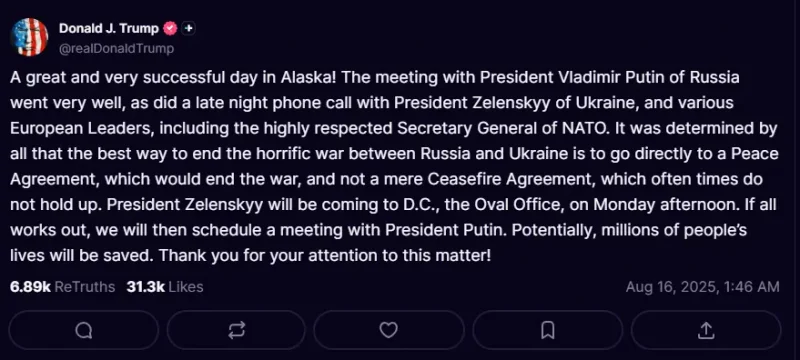Click the reply speech bubble icon
Image resolution: width=800 pixels, height=360 pixels.
click(x=84, y=330)
